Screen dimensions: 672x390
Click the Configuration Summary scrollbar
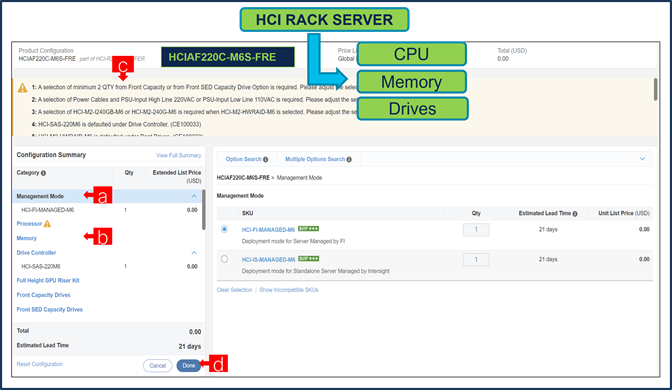point(204,210)
